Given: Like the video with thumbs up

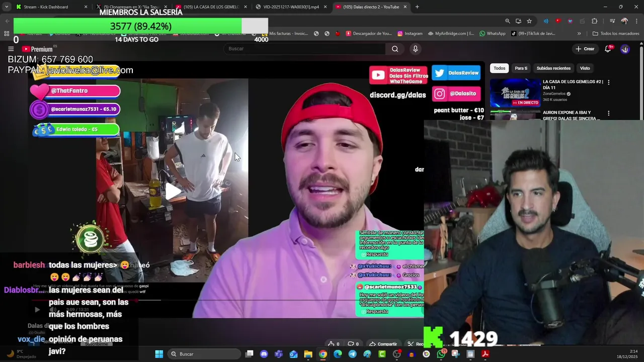Looking at the screenshot, I should tap(334, 344).
